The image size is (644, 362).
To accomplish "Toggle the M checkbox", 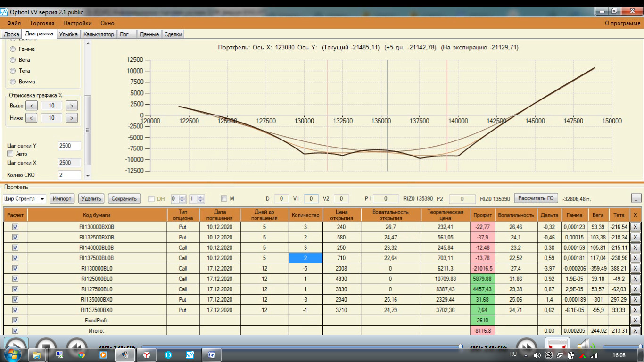I will tap(224, 198).
